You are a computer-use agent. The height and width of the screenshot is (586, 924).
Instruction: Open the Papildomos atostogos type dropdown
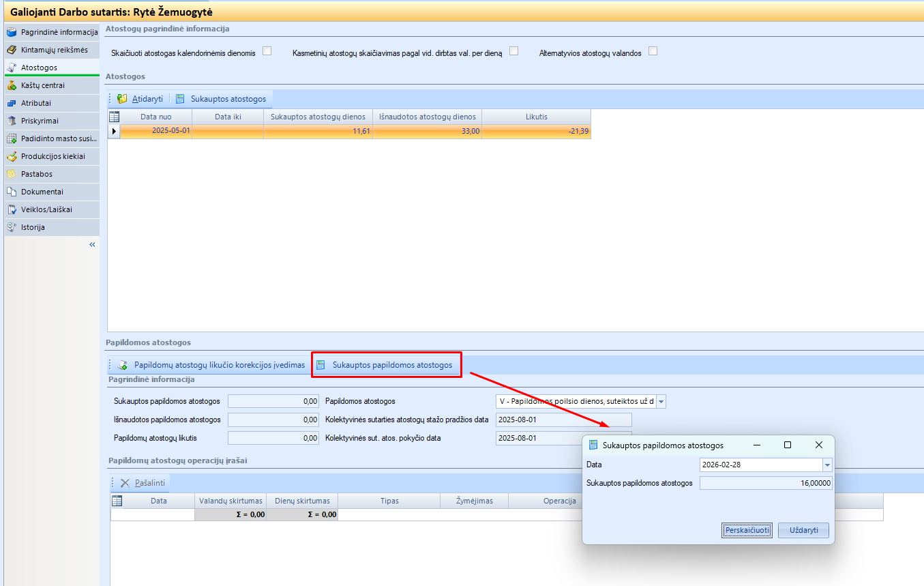pos(661,402)
